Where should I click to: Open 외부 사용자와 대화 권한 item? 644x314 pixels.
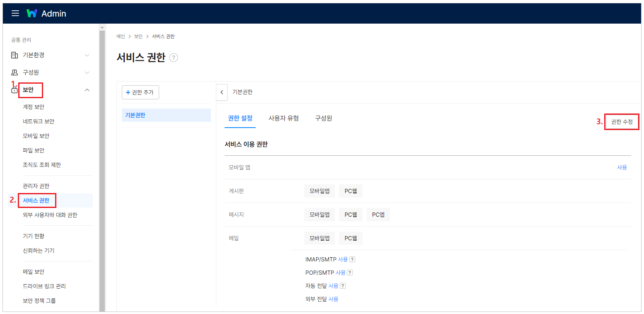[x=50, y=215]
